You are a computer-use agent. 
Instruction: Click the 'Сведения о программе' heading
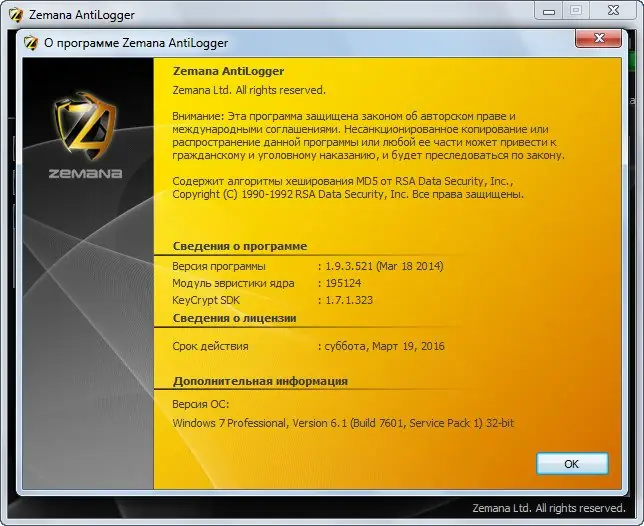240,246
